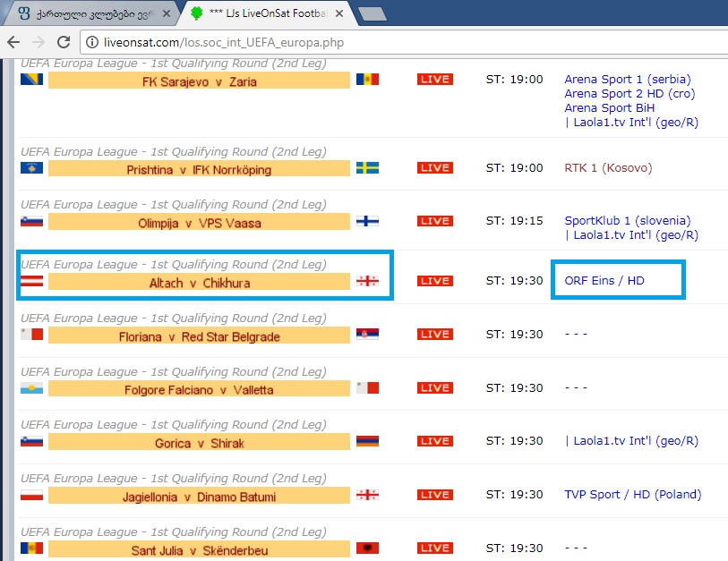The image size is (728, 561).
Task: Select Jagiellonia v Dinamo Batumi match row
Action: coord(199,496)
